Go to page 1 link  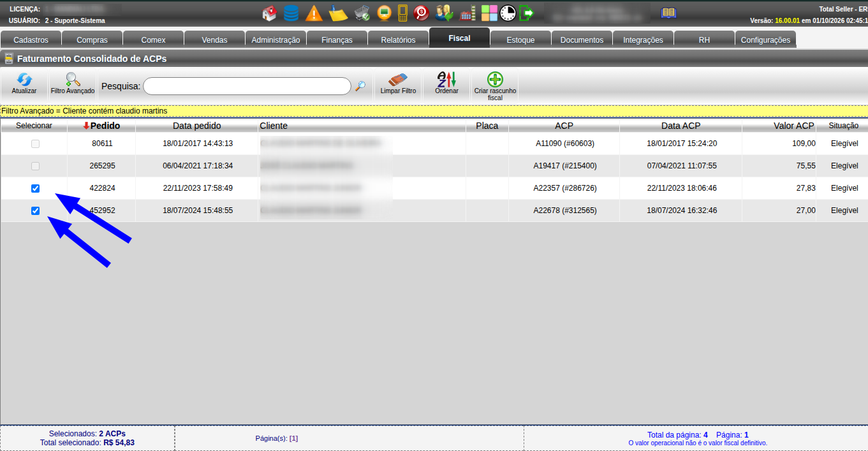coord(293,438)
